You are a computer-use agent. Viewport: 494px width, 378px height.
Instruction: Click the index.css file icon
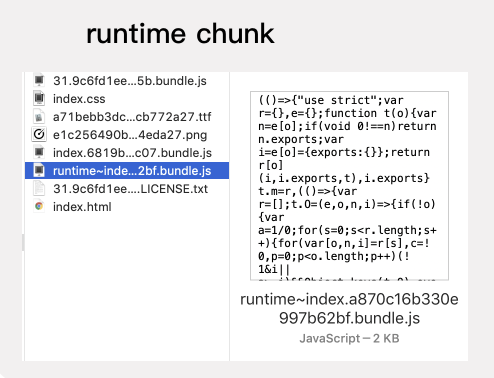39,98
